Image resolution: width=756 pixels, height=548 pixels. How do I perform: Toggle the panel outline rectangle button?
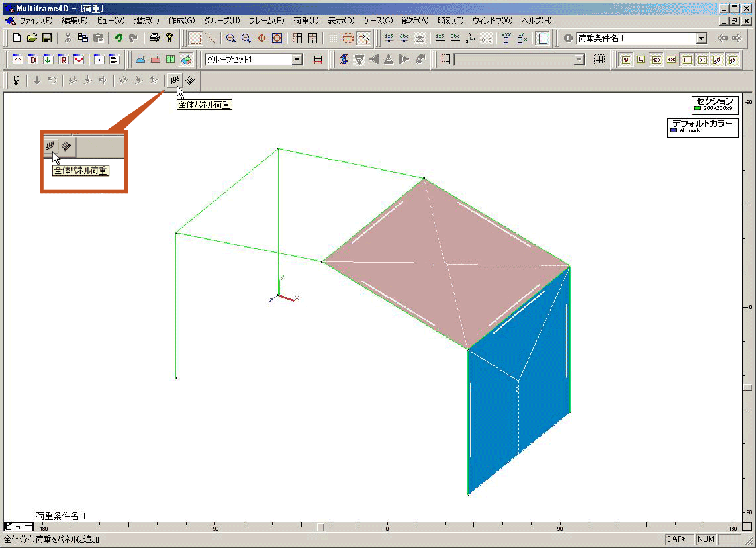click(687, 60)
